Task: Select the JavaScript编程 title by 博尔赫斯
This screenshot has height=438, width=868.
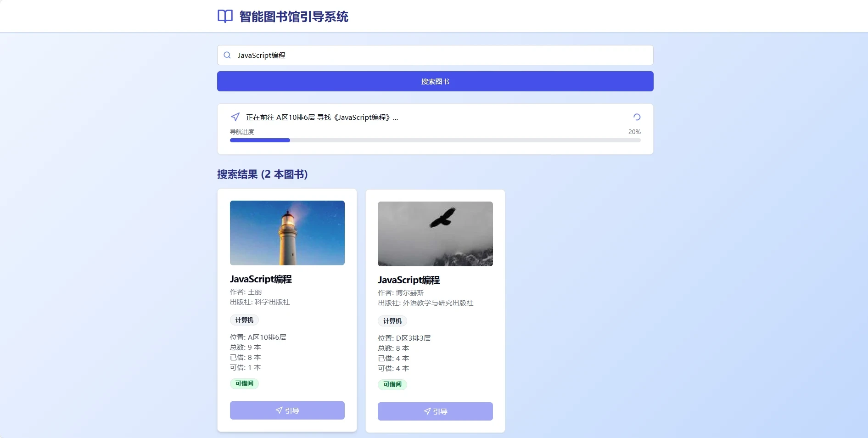Action: tap(409, 280)
